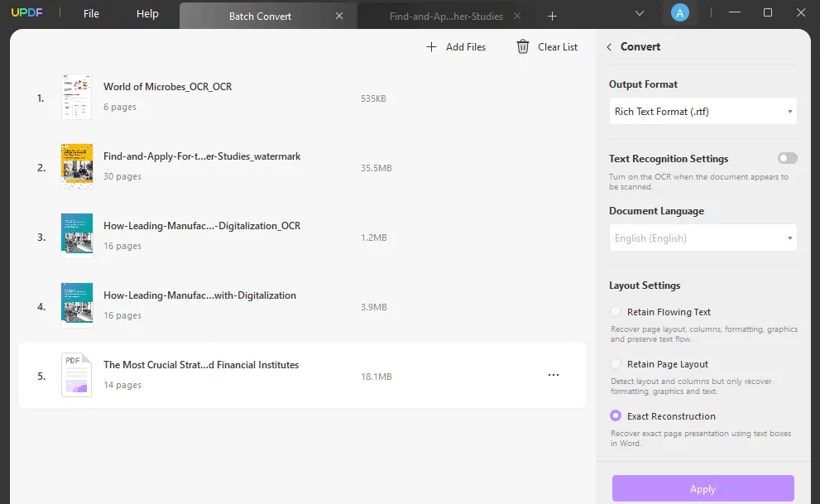The image size is (820, 504).
Task: Select the Retain Page Layout option
Action: (x=616, y=364)
